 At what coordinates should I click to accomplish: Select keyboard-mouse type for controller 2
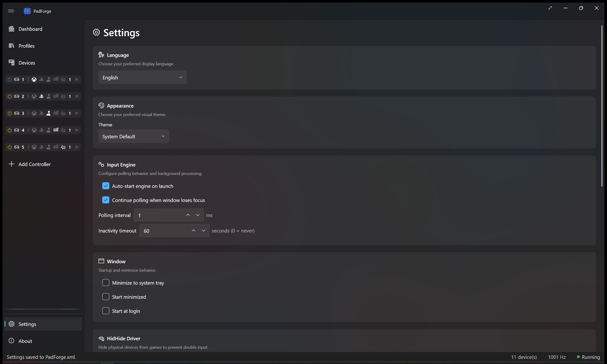[x=56, y=96]
